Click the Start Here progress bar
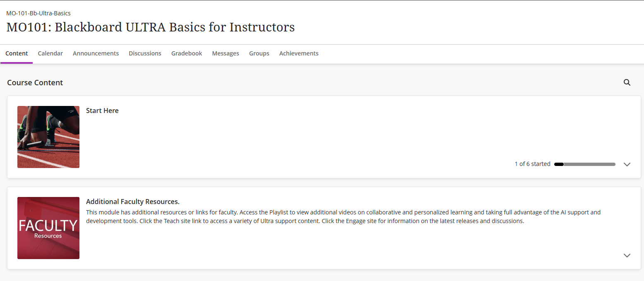The image size is (644, 281). tap(584, 164)
